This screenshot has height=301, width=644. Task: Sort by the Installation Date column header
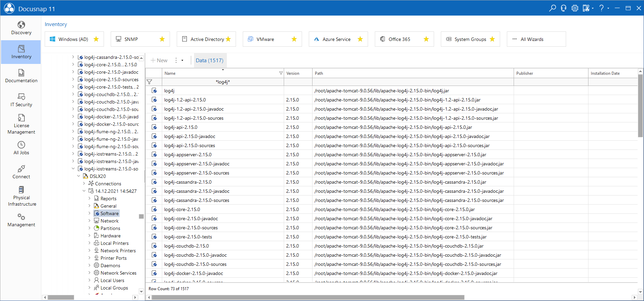click(613, 73)
